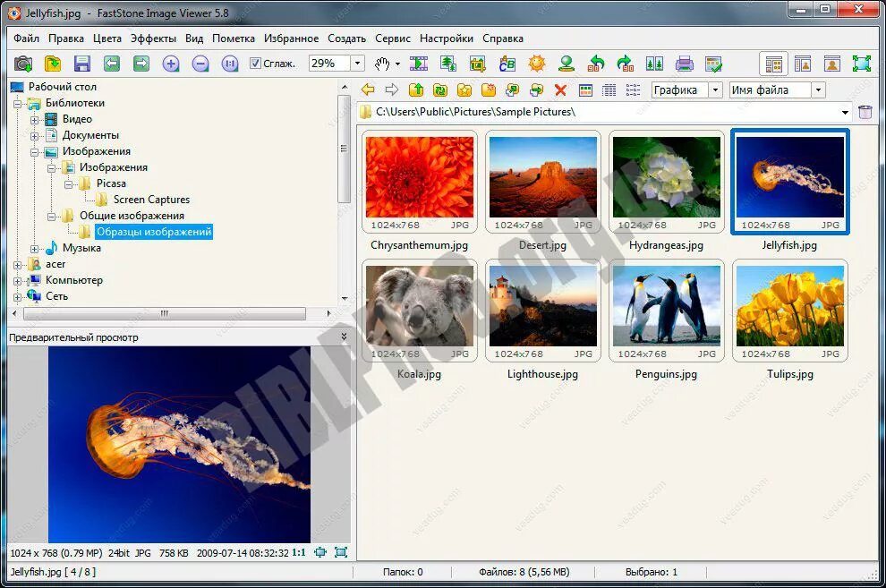Go up one folder level

tap(416, 89)
